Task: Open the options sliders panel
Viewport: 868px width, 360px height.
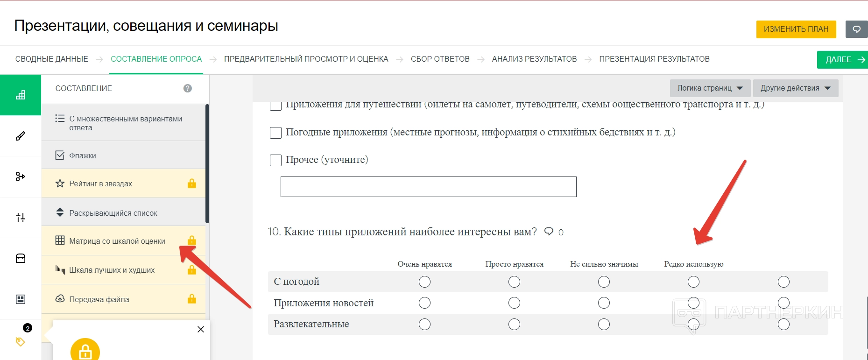Action: click(21, 218)
